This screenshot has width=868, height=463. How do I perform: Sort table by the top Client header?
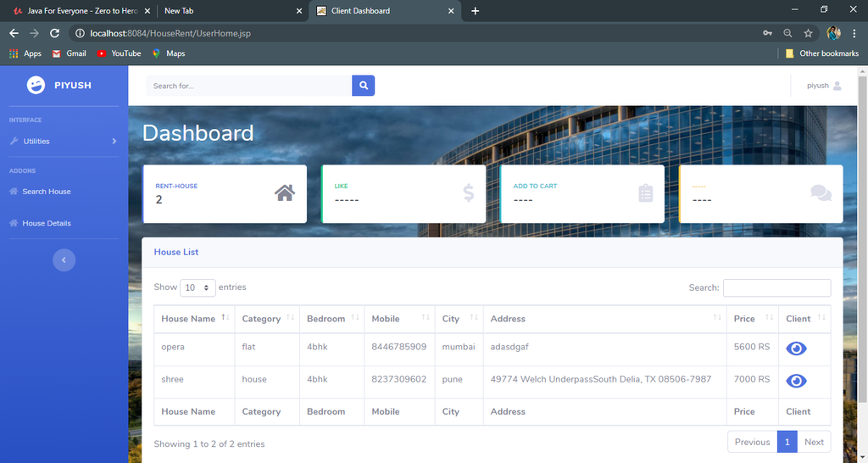click(805, 319)
